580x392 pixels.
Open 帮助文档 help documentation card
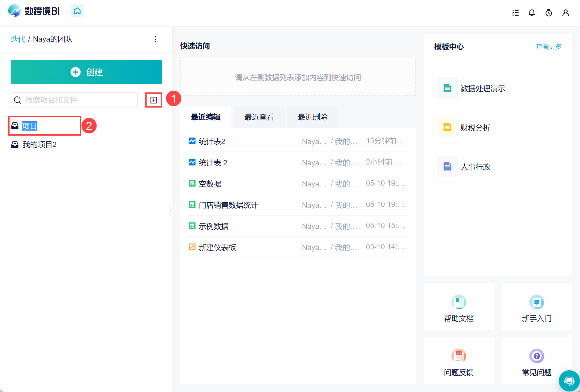click(459, 307)
